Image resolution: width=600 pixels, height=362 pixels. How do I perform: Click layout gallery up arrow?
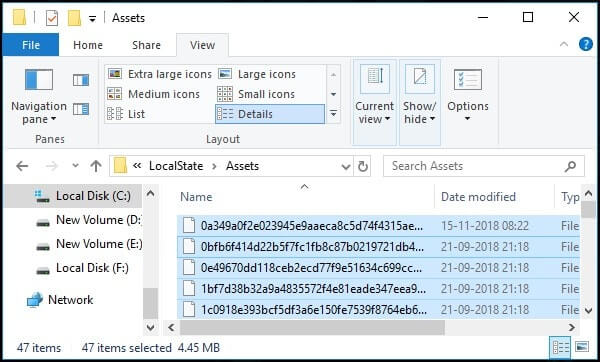(333, 75)
